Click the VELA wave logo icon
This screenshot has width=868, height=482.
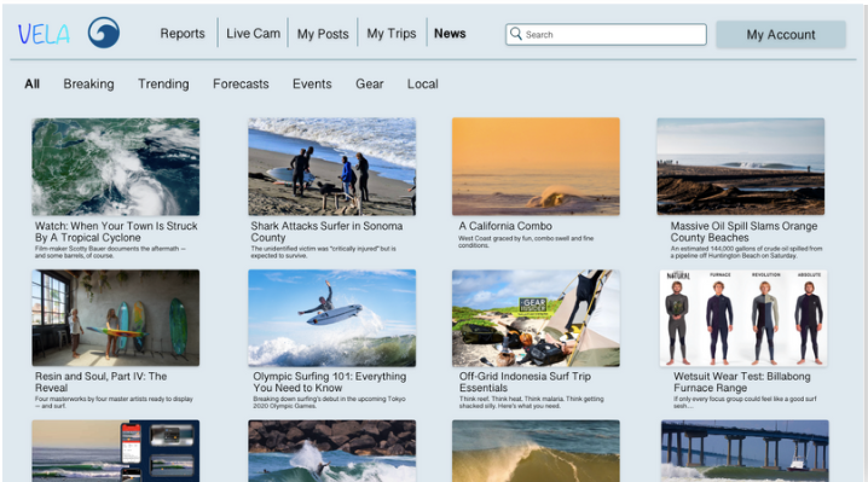click(x=103, y=33)
